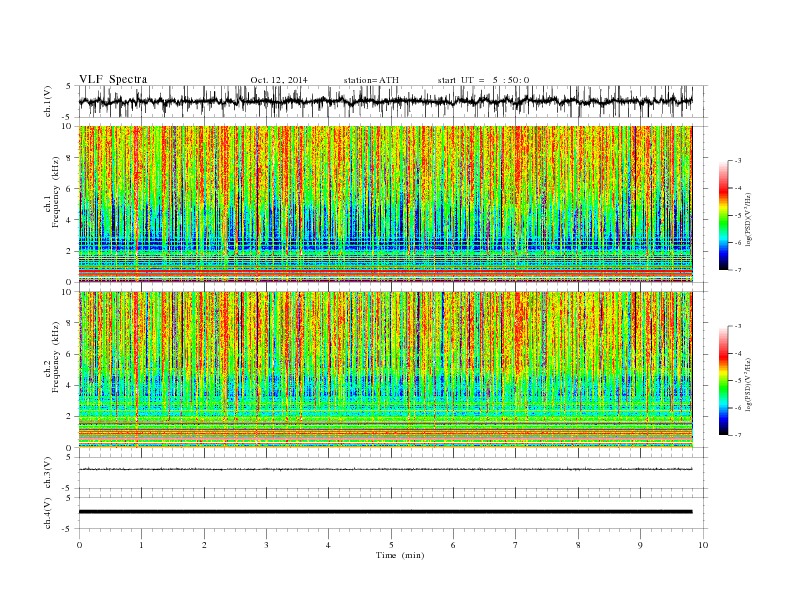
Task: Click the 'ch.4(V)' axis label
Action: coord(48,514)
